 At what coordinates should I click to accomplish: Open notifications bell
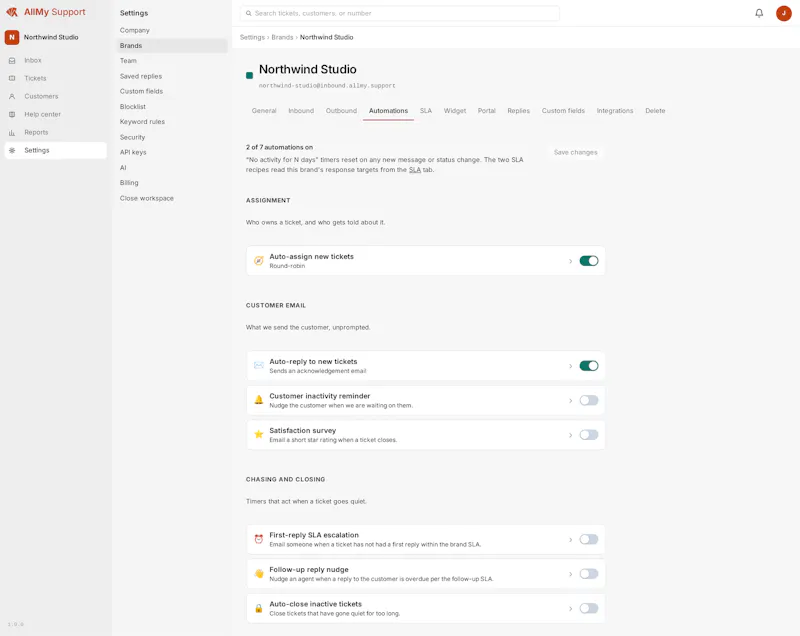(x=759, y=13)
